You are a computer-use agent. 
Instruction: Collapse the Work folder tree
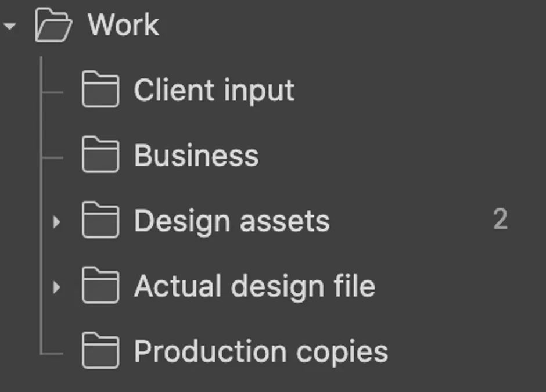[x=9, y=26]
